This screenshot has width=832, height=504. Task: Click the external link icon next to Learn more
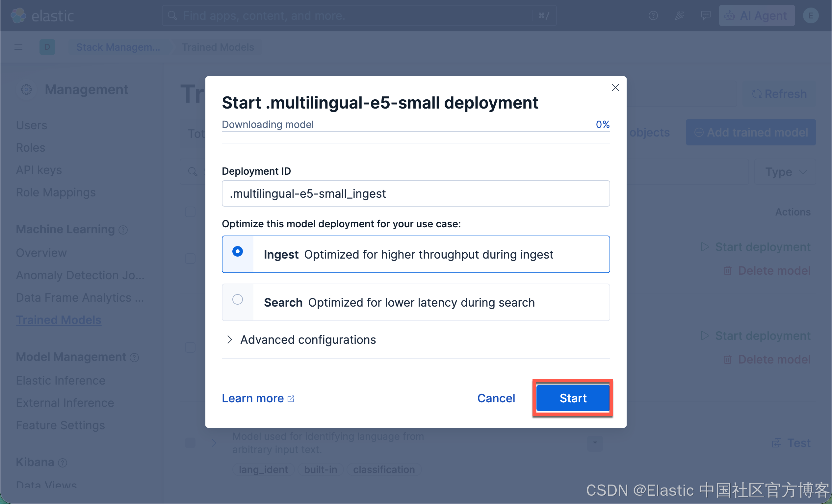[291, 399]
